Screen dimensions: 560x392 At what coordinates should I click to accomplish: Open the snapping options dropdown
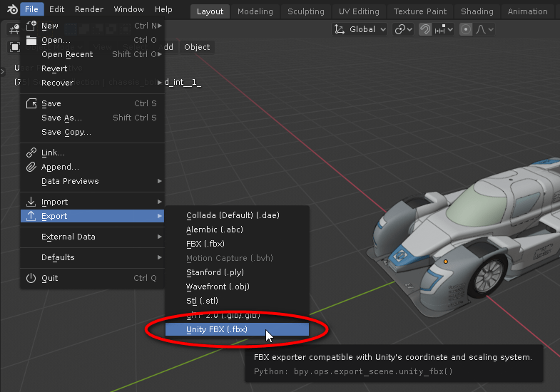[x=444, y=29]
